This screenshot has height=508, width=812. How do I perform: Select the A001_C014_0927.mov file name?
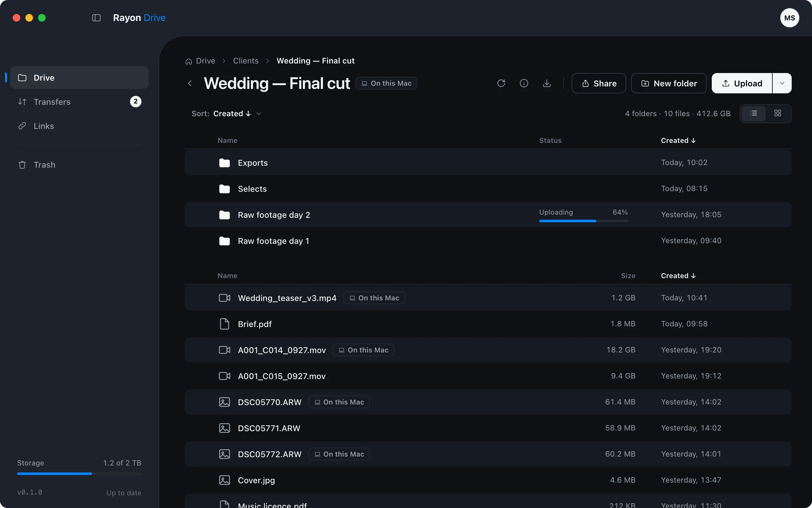click(x=282, y=350)
